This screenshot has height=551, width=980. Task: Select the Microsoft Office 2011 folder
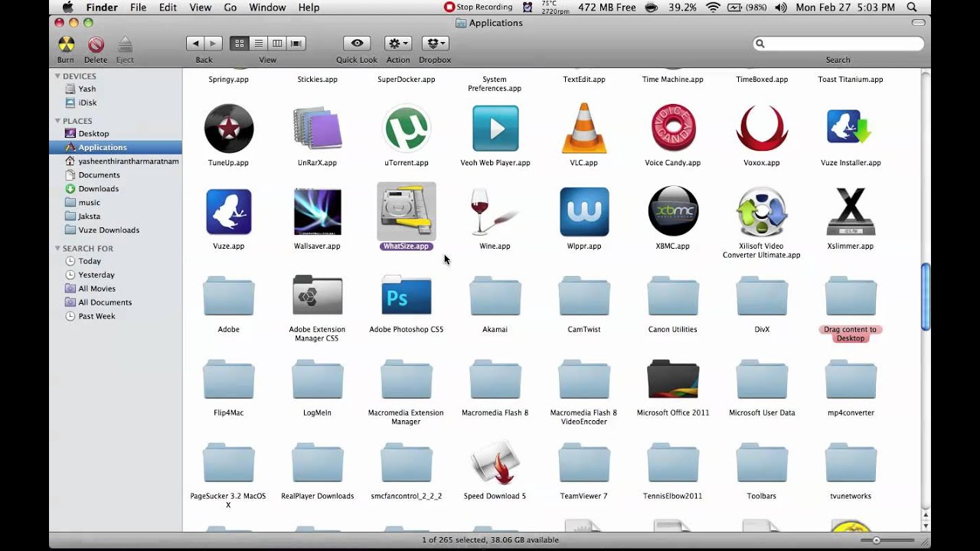[672, 379]
